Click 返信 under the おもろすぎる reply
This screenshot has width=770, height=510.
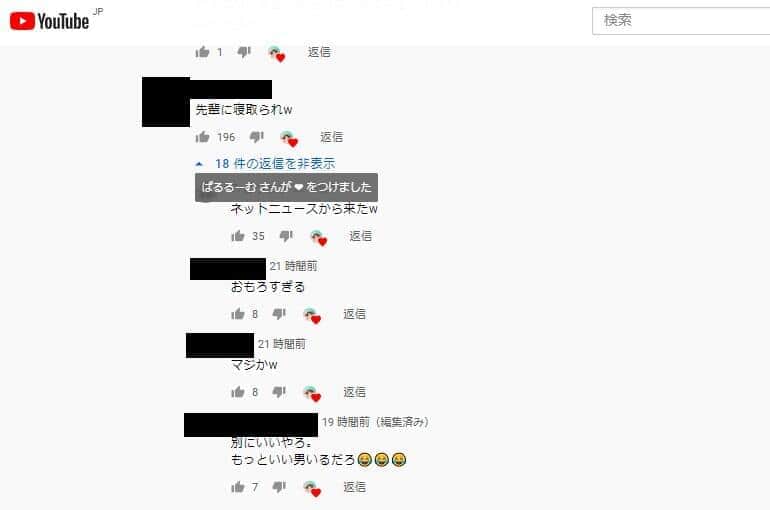pos(355,314)
